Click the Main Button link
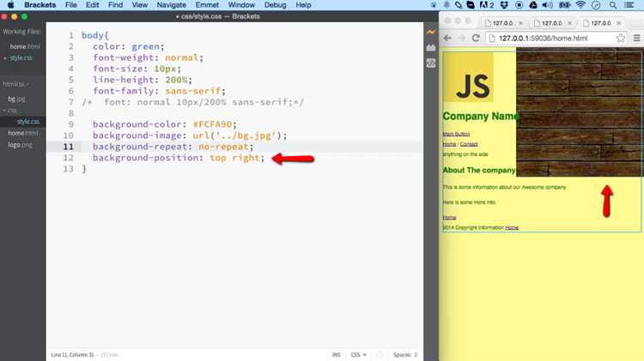Viewport: 644px width, 361px height. coord(456,134)
